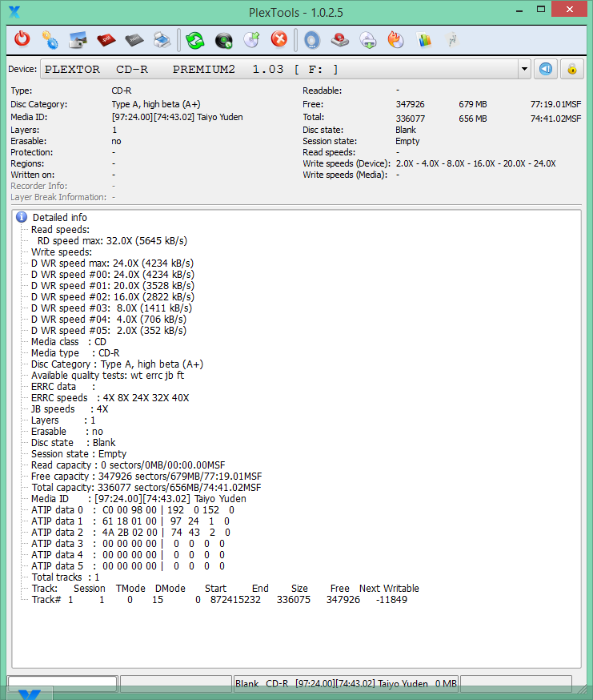Image resolution: width=593 pixels, height=700 pixels.
Task: Select the Total capacity row in tree
Action: click(146, 487)
